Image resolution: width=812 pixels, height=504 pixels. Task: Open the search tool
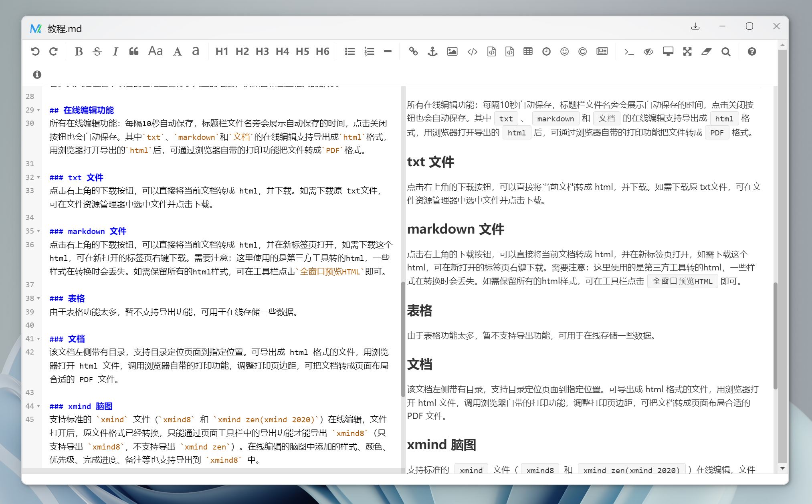point(726,51)
